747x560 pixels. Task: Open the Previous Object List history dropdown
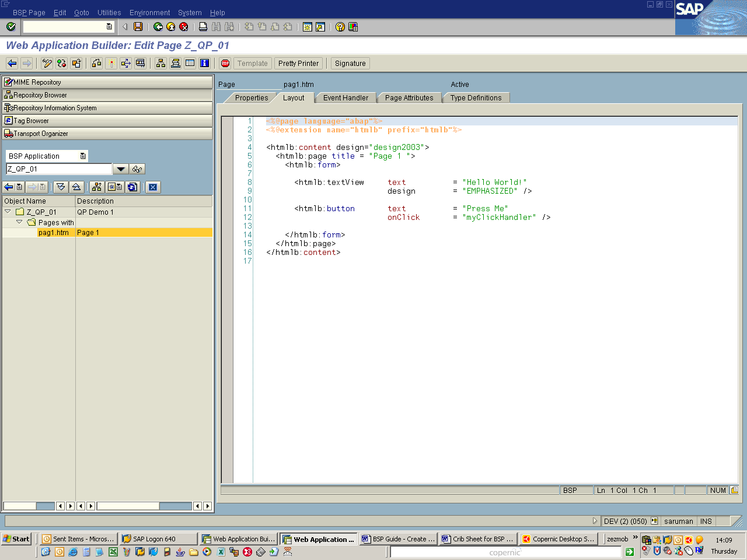(19, 187)
